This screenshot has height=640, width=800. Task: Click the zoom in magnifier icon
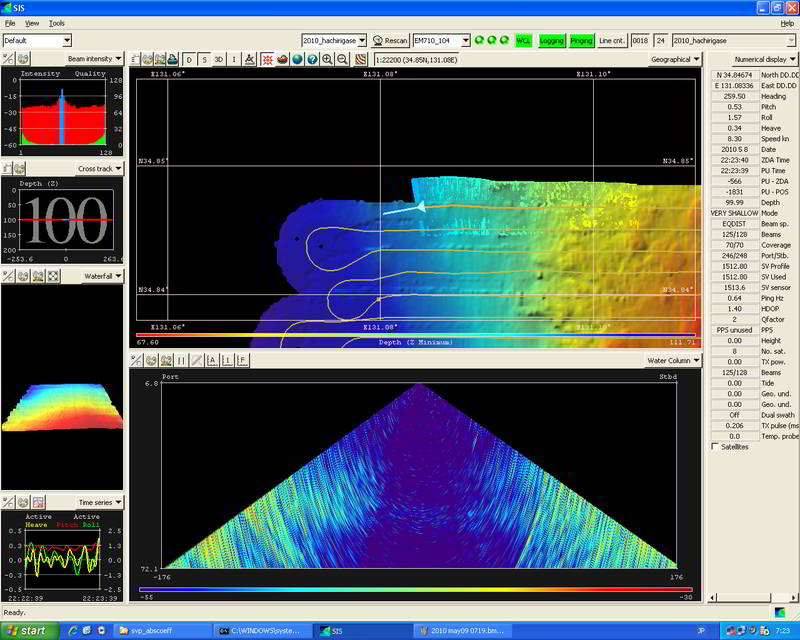(x=327, y=60)
